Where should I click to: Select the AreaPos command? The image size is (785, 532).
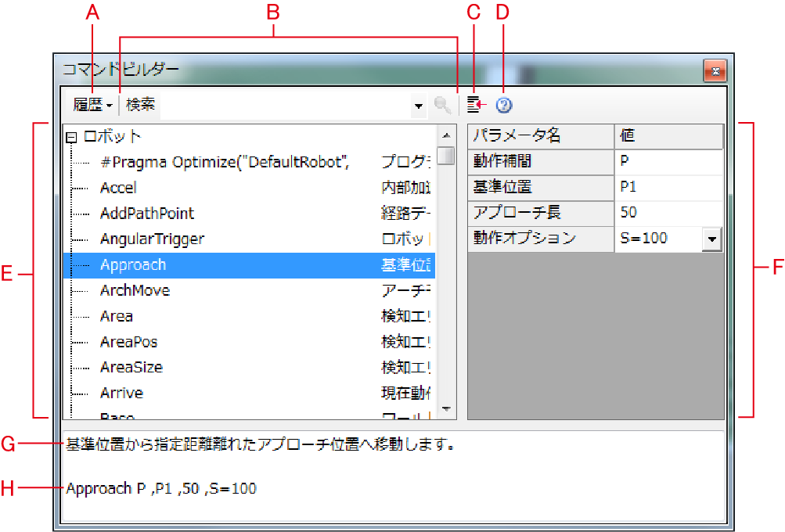click(x=128, y=343)
